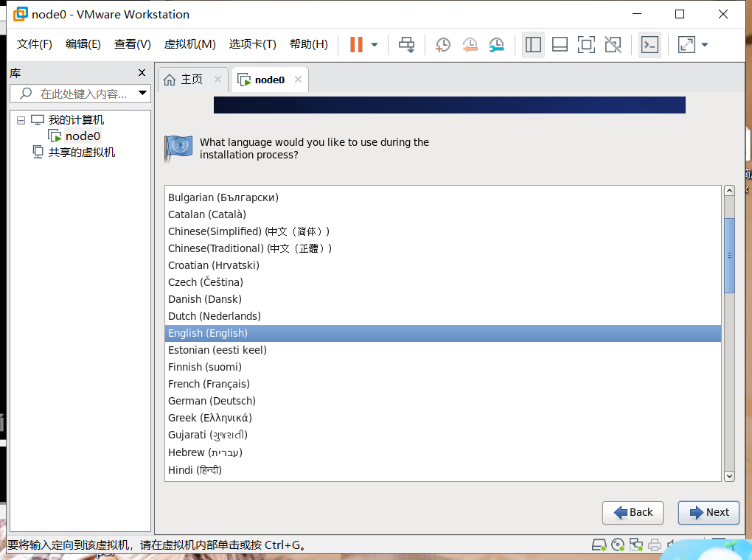This screenshot has height=560, width=752.
Task: Click the language list scroll up arrow
Action: click(729, 190)
